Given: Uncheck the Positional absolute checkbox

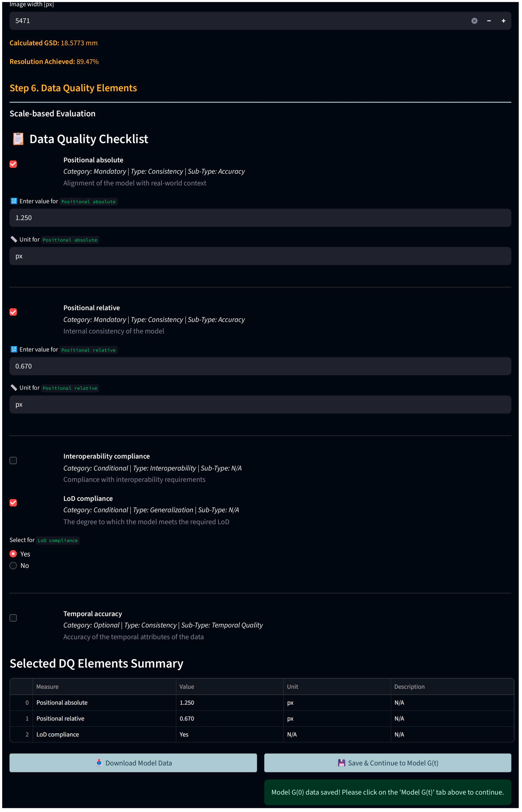Looking at the screenshot, I should (x=13, y=164).
